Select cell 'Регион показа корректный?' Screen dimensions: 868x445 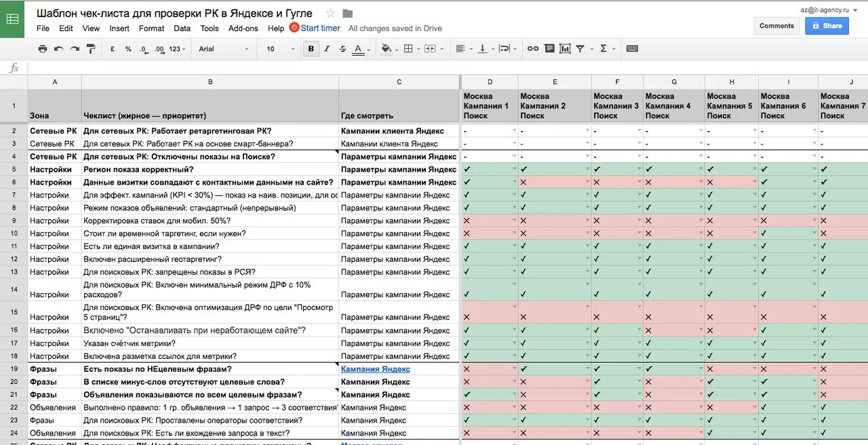point(210,169)
